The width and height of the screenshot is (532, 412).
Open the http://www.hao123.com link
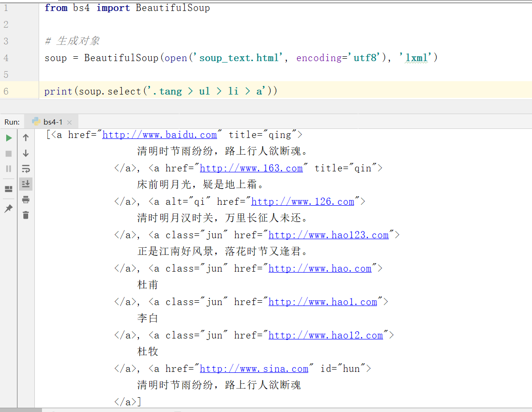[x=328, y=235]
